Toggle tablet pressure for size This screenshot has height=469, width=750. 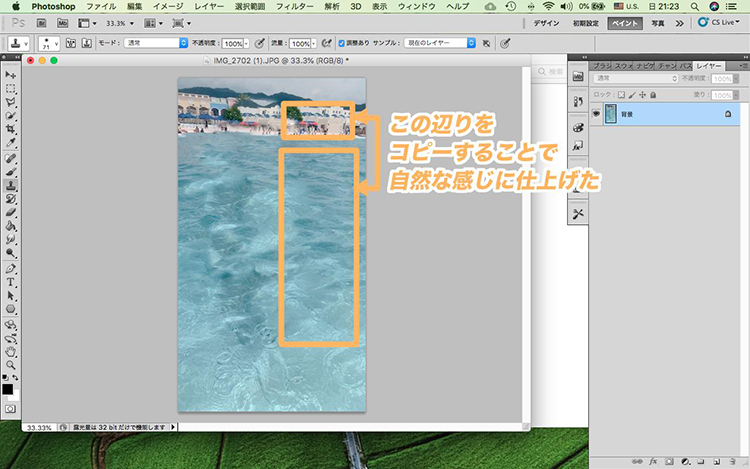[x=505, y=44]
